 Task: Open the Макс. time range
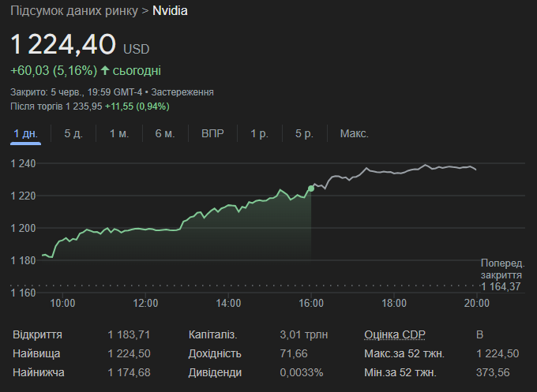tap(354, 133)
